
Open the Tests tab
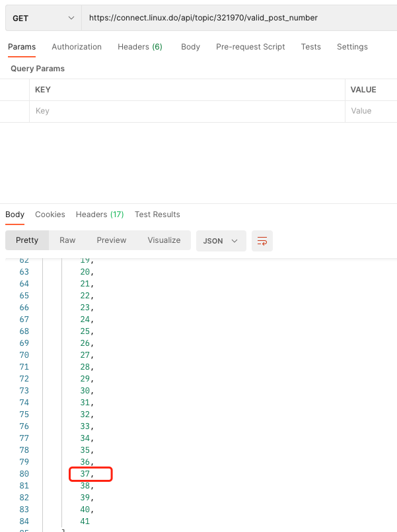pos(310,47)
